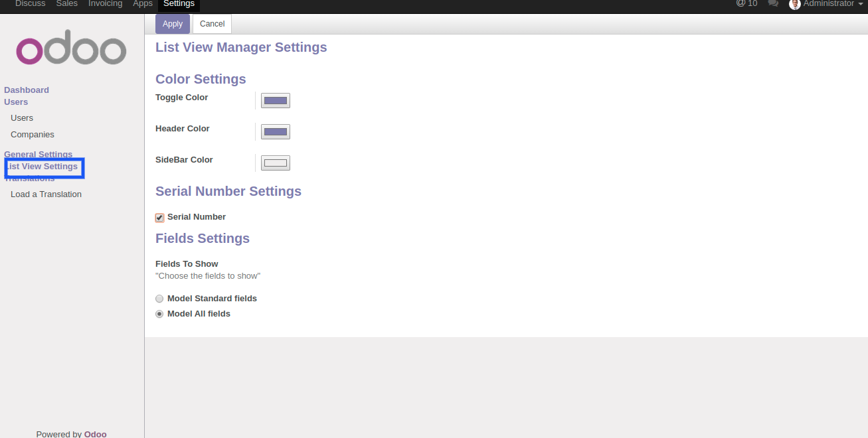Open the Invoicing menu

(x=105, y=4)
